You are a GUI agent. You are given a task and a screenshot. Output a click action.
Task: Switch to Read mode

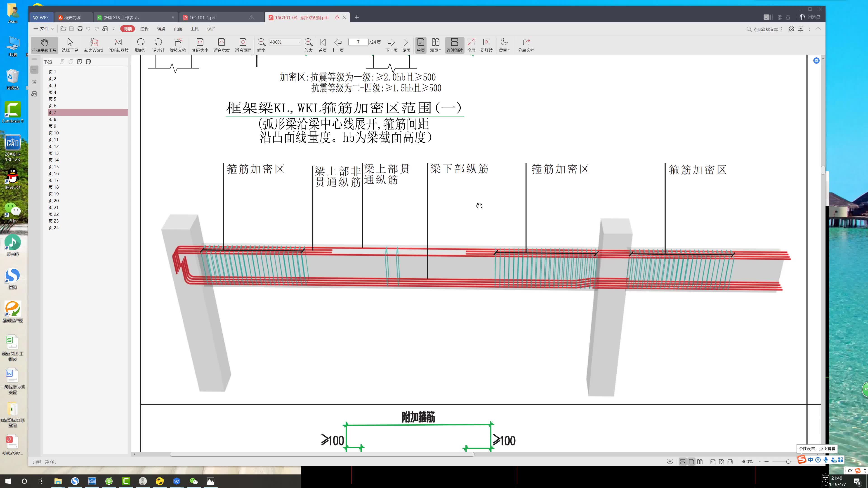(127, 29)
